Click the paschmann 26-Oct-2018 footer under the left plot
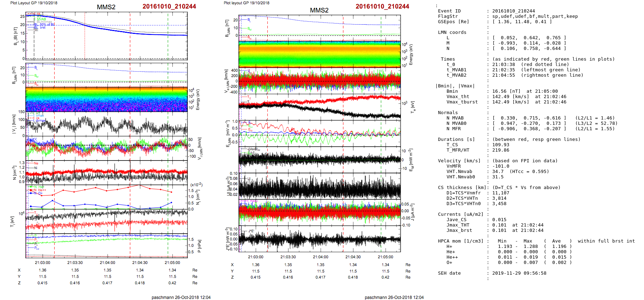Screen dimensions: 644x300 (181, 297)
